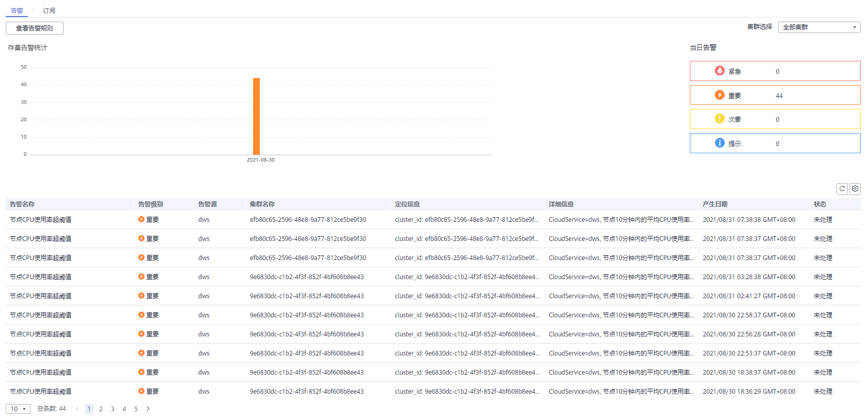Viewport: 868px width, 420px height.
Task: Click date 2021/08/30 18:38:37 GMT+08:00
Action: pos(749,373)
